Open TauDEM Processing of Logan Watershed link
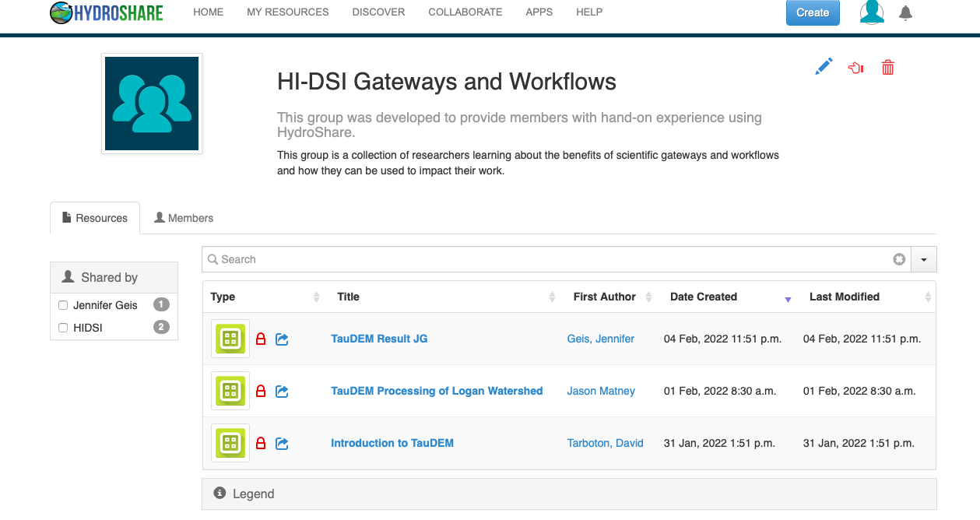Viewport: 980px width, 520px height. point(437,391)
